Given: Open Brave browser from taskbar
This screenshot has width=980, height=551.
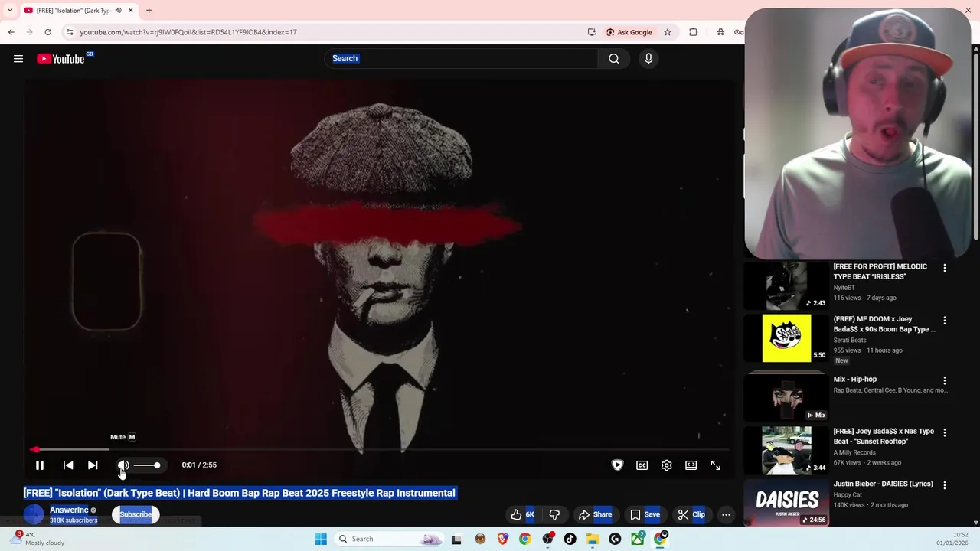Looking at the screenshot, I should point(502,540).
